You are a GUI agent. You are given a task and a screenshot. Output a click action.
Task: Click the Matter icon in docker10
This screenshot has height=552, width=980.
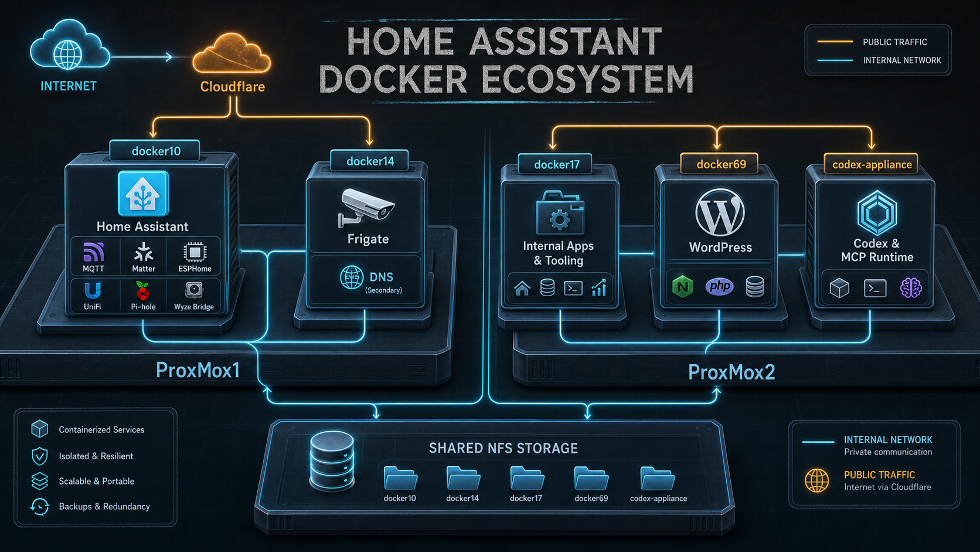point(144,252)
